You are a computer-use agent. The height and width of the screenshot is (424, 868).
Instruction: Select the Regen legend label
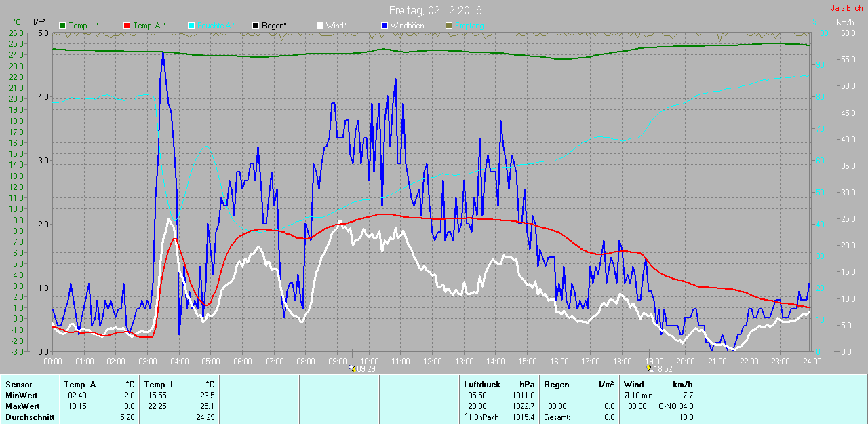[274, 26]
